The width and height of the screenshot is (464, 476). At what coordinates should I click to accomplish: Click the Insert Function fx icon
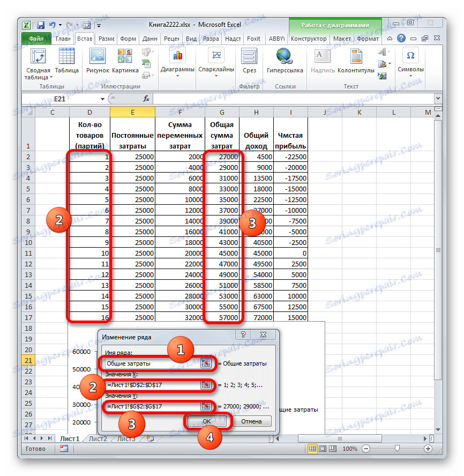coord(146,99)
